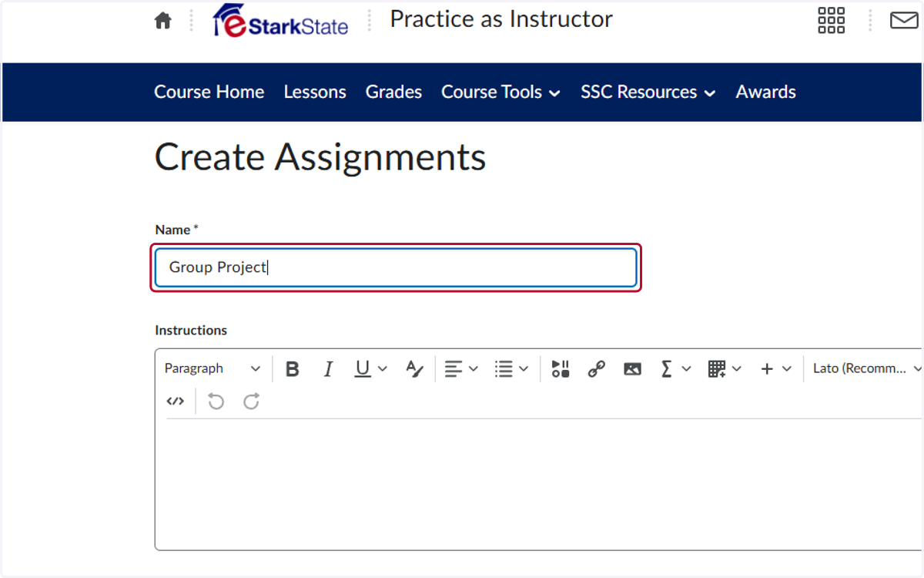Open the message alerts envelope icon

tap(904, 21)
